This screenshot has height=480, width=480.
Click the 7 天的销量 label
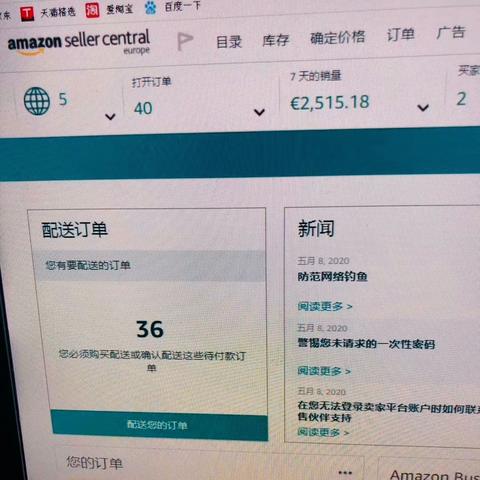tap(316, 76)
